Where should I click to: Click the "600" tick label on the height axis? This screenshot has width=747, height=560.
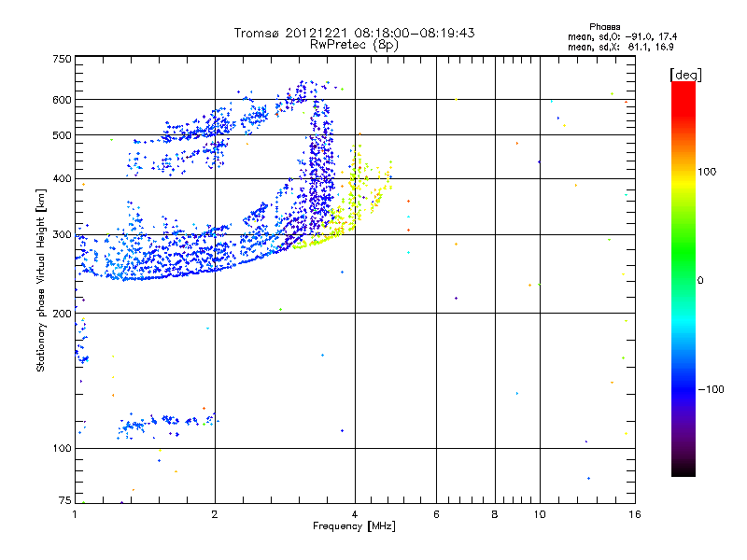tap(62, 100)
